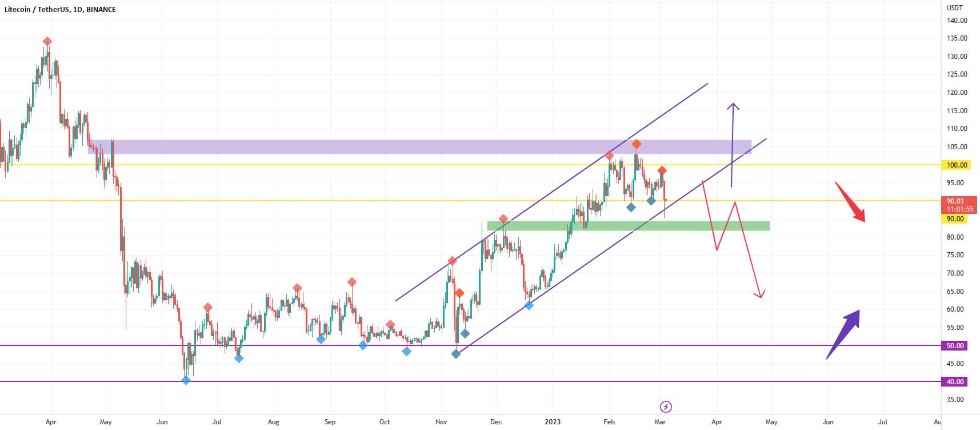980x430 pixels.
Task: Click the 135.00 price axis value
Action: coord(957,38)
